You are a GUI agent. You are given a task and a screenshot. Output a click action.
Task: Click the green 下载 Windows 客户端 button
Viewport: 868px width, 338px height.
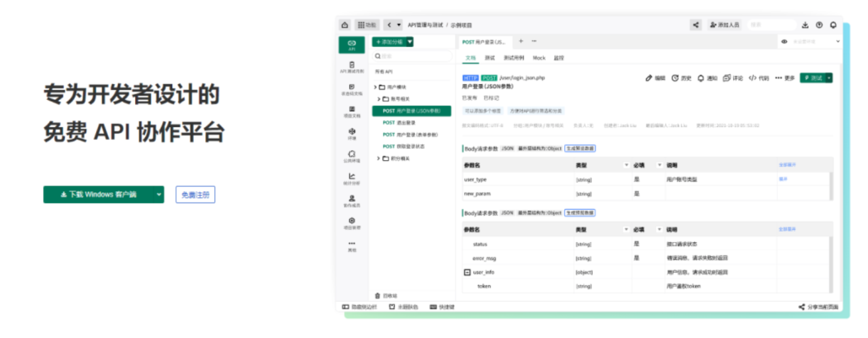point(99,195)
